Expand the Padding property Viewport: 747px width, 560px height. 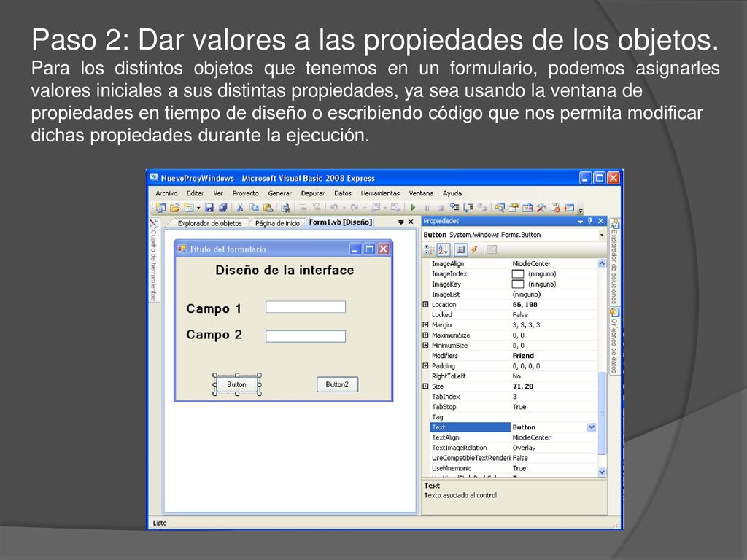[x=425, y=366]
